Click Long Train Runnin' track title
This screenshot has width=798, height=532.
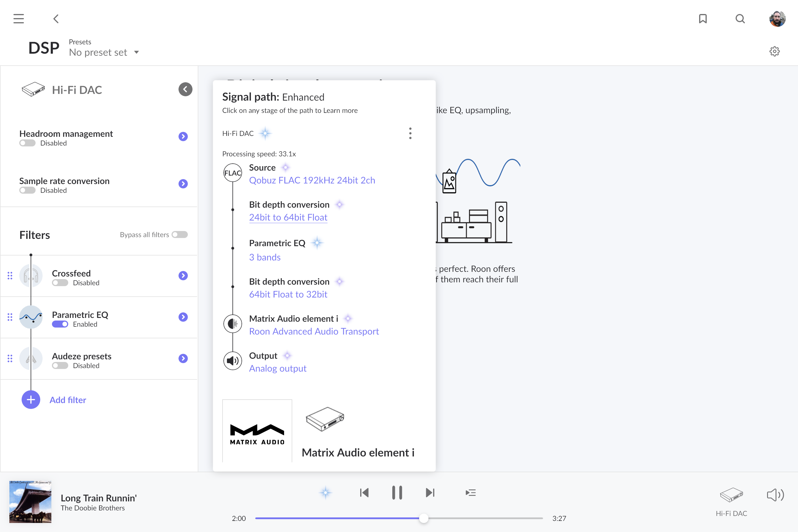99,498
